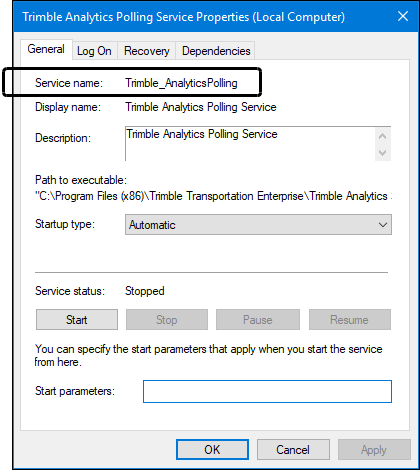Click the Resume service button
This screenshot has height=470, width=420.
[x=350, y=320]
